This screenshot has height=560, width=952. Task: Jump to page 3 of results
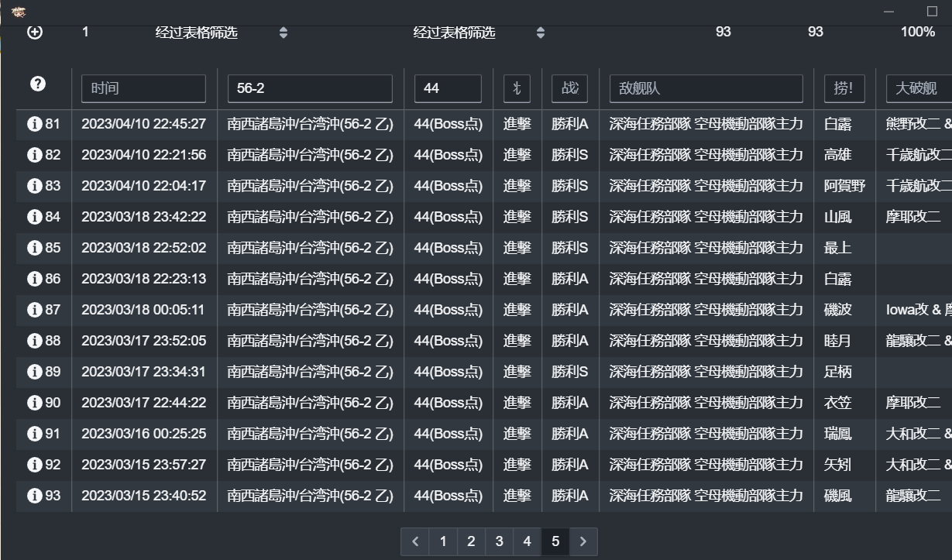coord(499,541)
